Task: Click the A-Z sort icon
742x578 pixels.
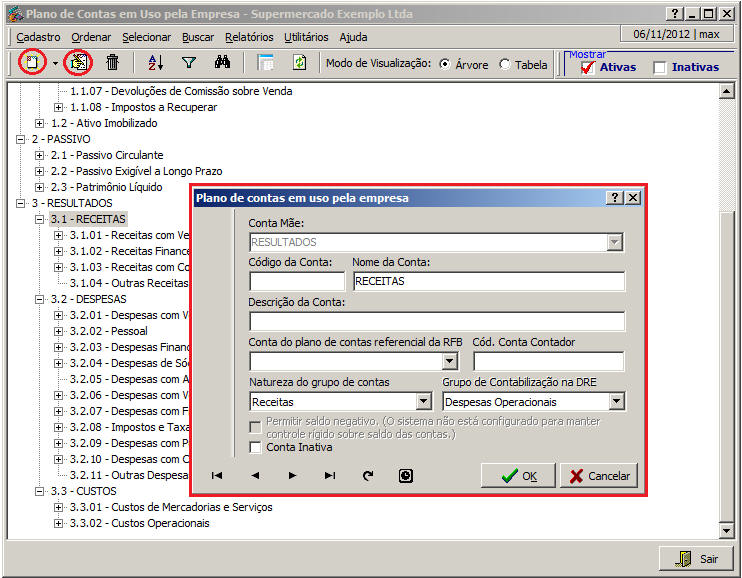Action: click(155, 63)
